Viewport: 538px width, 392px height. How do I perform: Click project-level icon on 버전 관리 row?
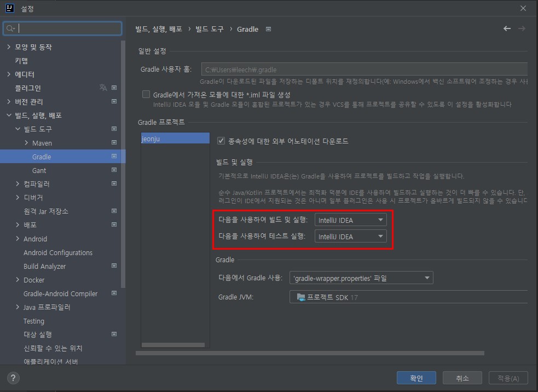pyautogui.click(x=114, y=101)
